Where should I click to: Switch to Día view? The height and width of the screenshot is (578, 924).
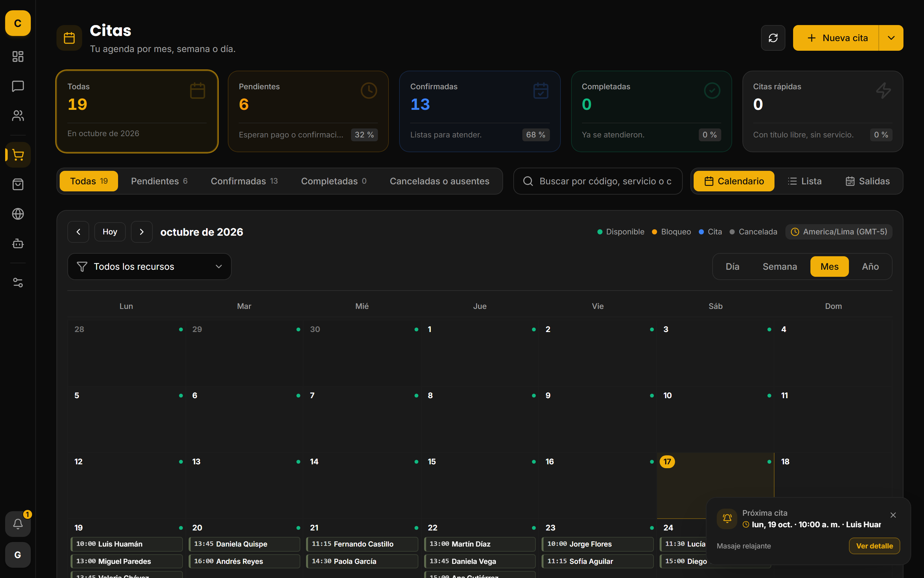click(x=732, y=267)
